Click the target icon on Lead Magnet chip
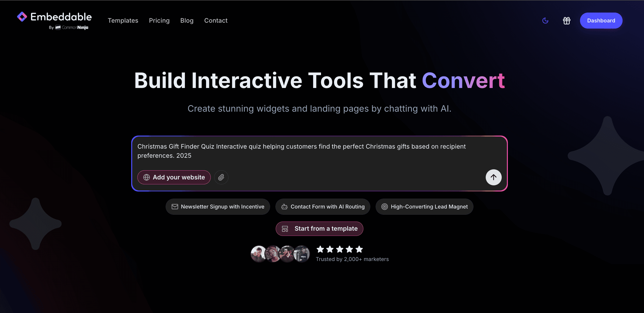 point(385,207)
